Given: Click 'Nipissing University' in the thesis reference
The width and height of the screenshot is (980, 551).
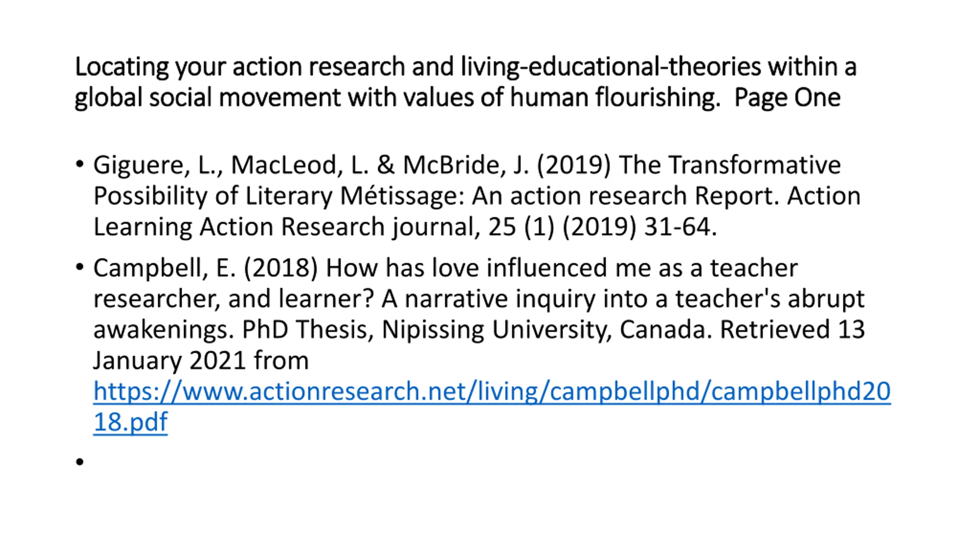Looking at the screenshot, I should coord(497,330).
